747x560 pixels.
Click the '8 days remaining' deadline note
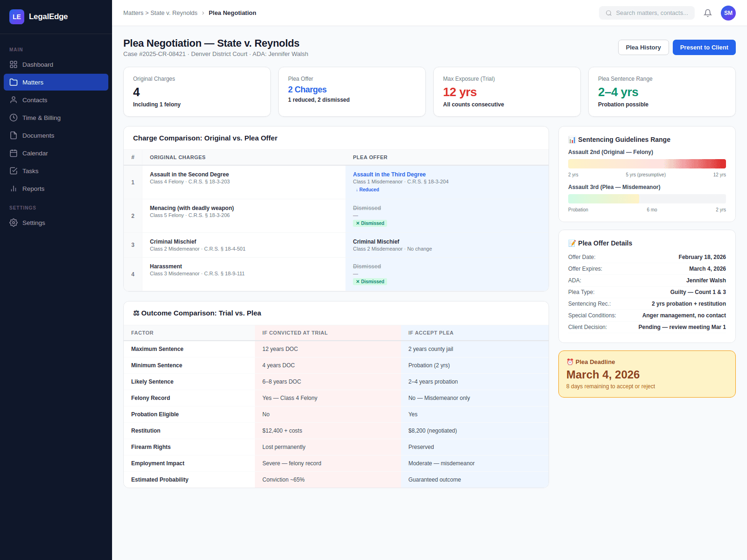click(x=611, y=386)
